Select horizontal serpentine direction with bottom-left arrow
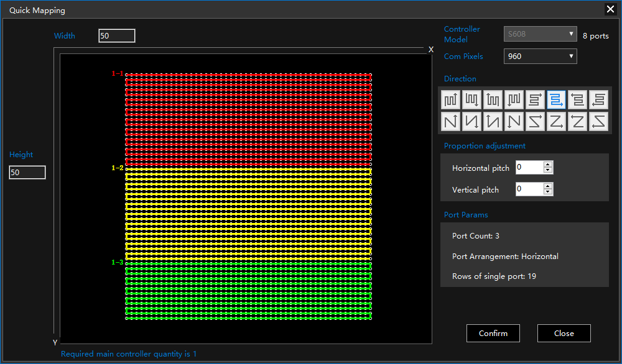Screen dimensions: 622x364 click(598, 99)
